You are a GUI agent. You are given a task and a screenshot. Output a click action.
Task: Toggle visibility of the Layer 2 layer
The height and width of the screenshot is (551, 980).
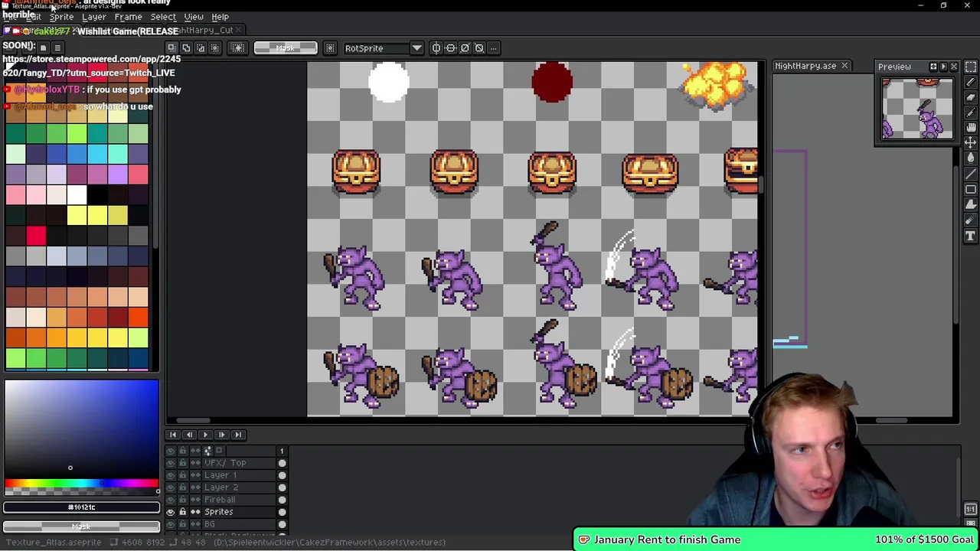point(171,487)
